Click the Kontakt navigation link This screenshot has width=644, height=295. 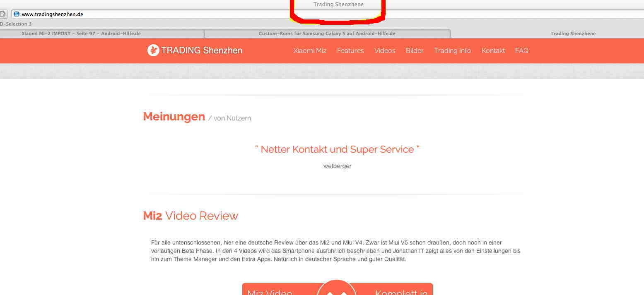point(493,50)
